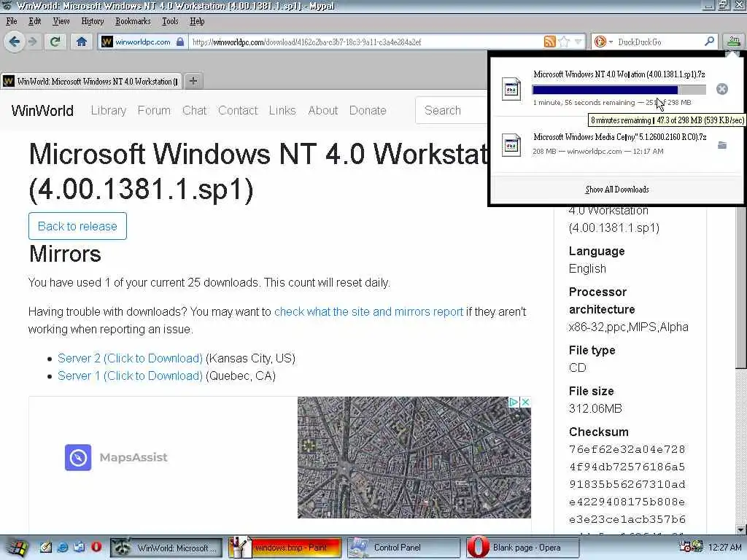Open the Donate nav link

(x=368, y=111)
